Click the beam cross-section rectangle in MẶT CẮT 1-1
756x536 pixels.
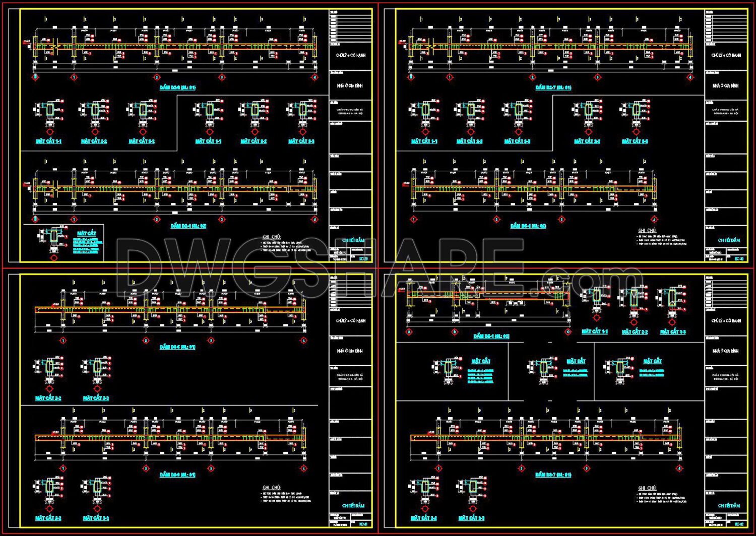tap(49, 111)
